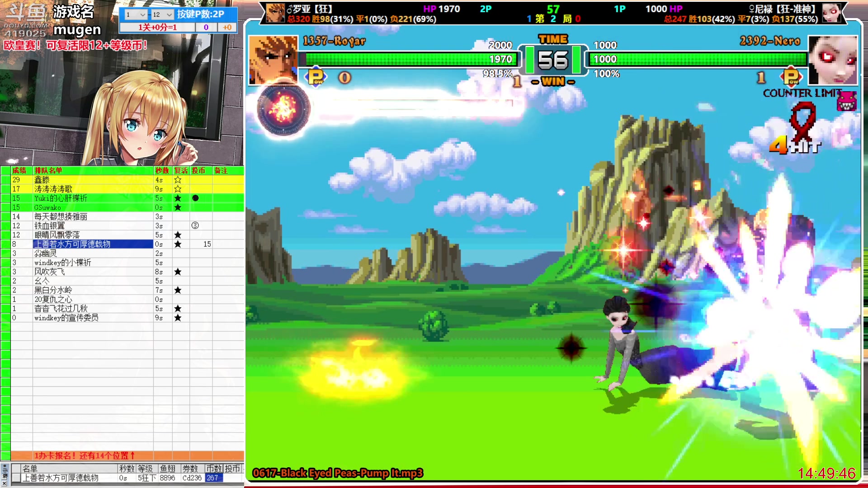
Task: Click the purple 0 counter box
Action: pos(206,27)
